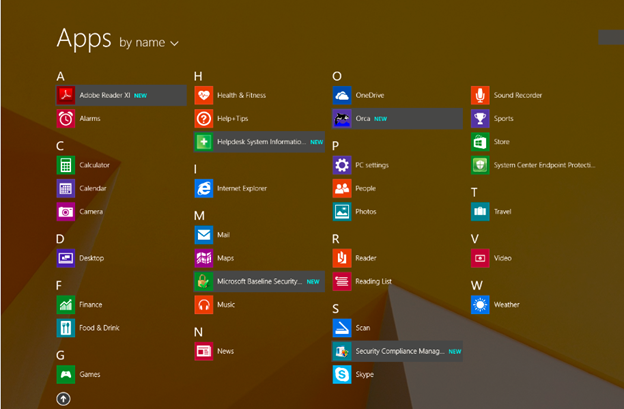Select the letter S group header
The image size is (624, 409).
click(335, 309)
